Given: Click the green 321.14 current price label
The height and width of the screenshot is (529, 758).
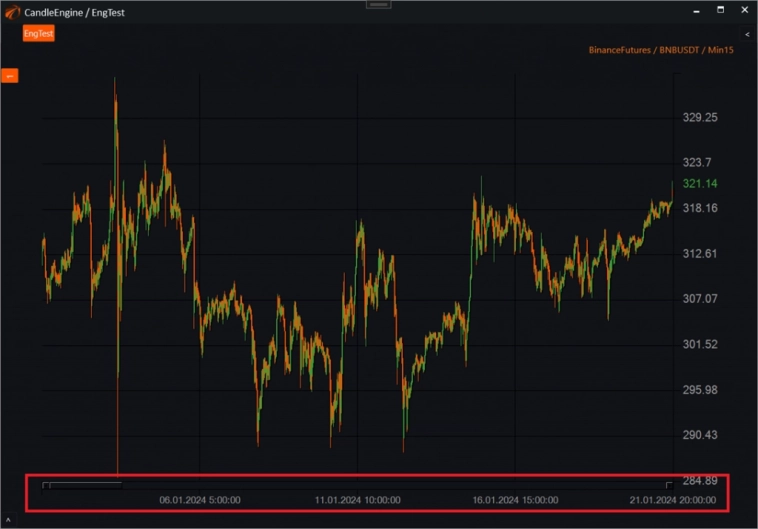Looking at the screenshot, I should (700, 184).
